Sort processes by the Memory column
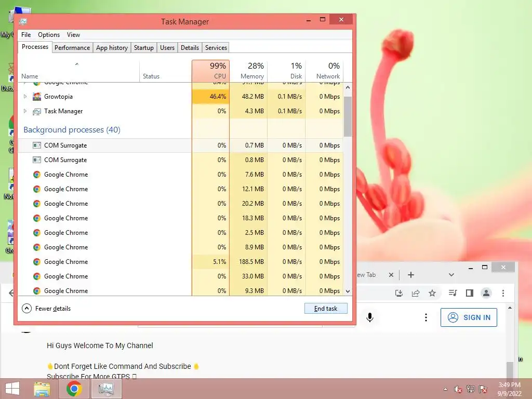Screen dimensions: 532x399 (249, 71)
